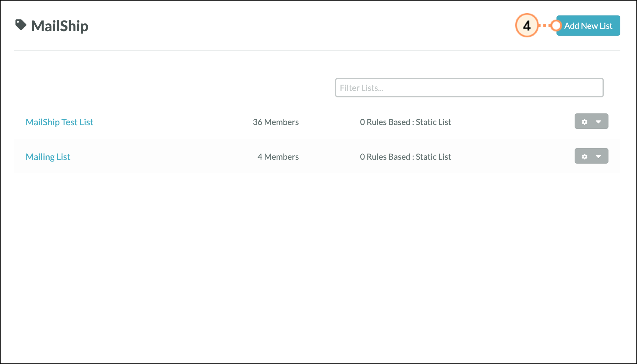Viewport: 637px width, 364px height.
Task: Click the gear icon for Mailing List
Action: point(584,156)
